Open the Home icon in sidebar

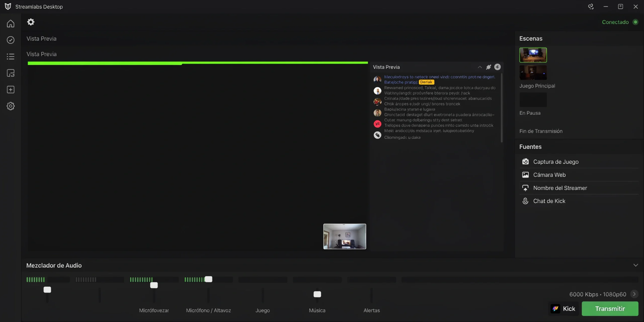coord(11,23)
